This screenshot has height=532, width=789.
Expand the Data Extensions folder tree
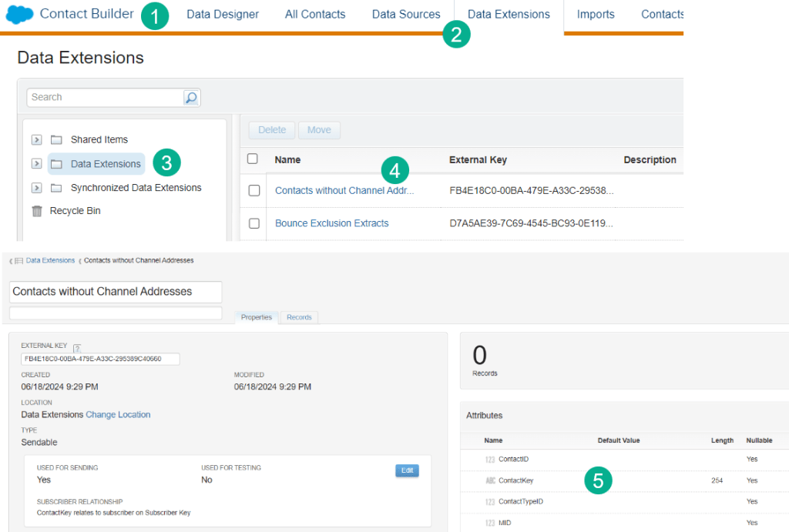click(36, 164)
